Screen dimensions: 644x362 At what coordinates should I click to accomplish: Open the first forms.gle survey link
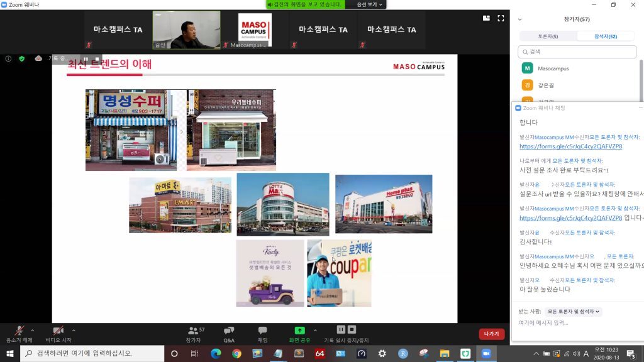coord(570,146)
